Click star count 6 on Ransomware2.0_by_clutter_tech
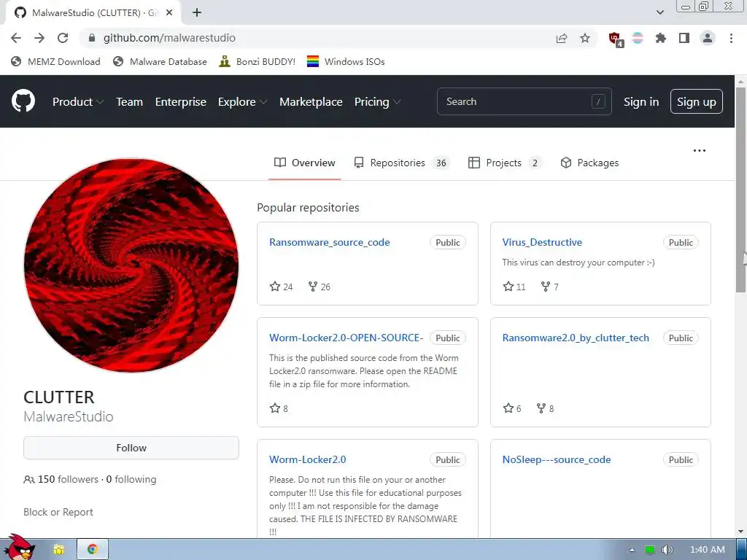The width and height of the screenshot is (747, 560). coord(512,408)
